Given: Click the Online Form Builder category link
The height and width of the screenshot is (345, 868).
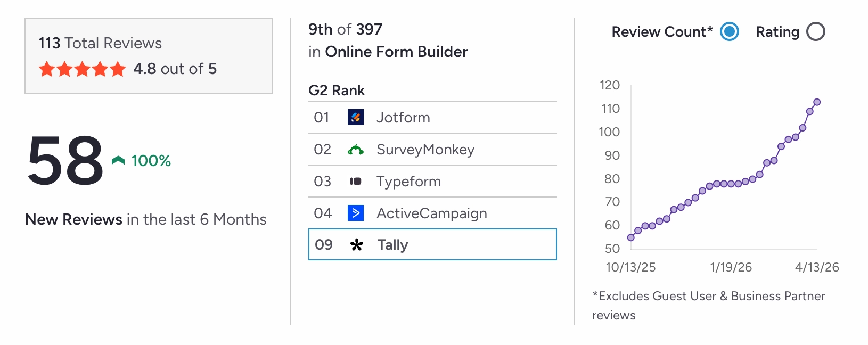Looking at the screenshot, I should [x=396, y=52].
